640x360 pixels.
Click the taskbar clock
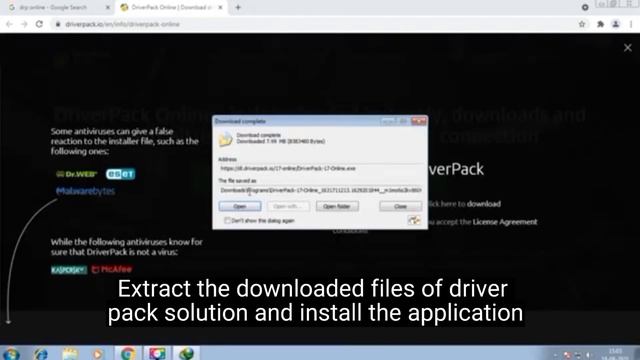(616, 354)
